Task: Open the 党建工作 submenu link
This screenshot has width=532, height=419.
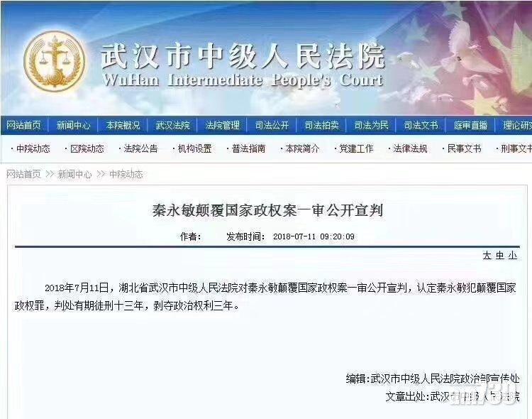Action: (x=356, y=149)
